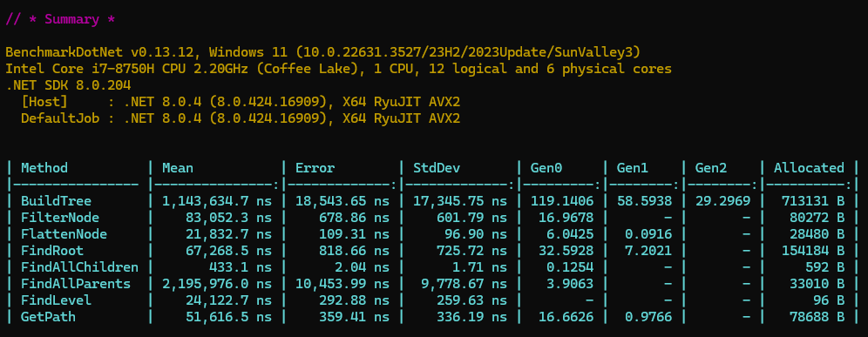Click GetPath allocated 78688 B
Image resolution: width=868 pixels, height=337 pixels.
tap(817, 317)
